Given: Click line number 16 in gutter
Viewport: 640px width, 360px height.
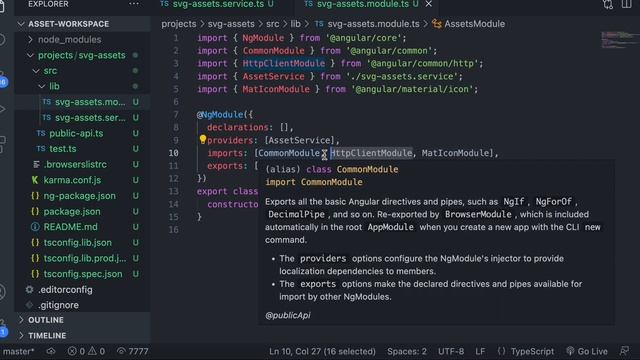Looking at the screenshot, I should [x=173, y=230].
